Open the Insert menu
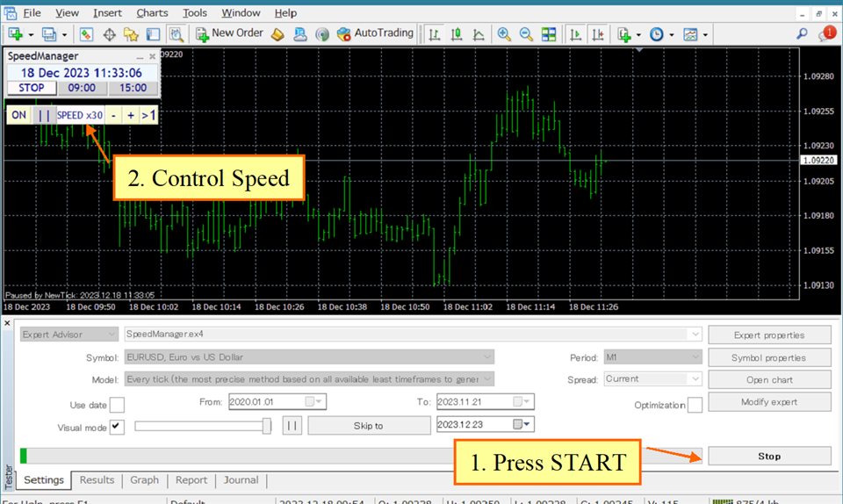The height and width of the screenshot is (504, 843). (x=107, y=13)
